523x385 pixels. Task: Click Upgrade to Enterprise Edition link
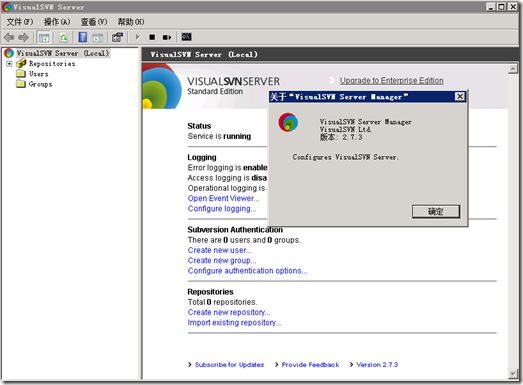click(x=392, y=80)
